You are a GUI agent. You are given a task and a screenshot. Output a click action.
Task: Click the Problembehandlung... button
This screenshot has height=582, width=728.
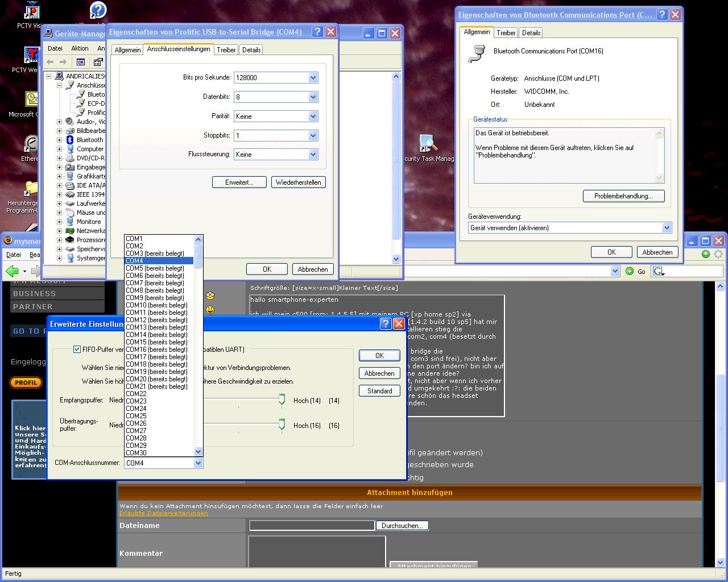[624, 196]
